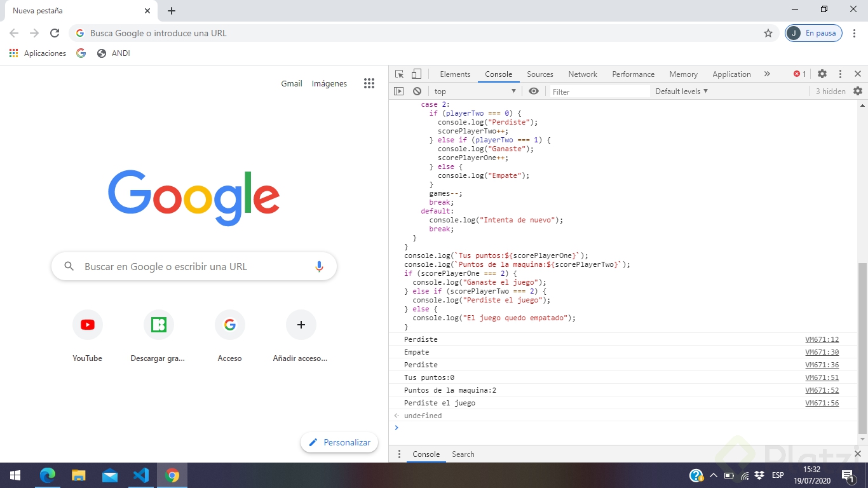Viewport: 868px width, 488px height.
Task: Start voice search microphone icon
Action: 320,267
